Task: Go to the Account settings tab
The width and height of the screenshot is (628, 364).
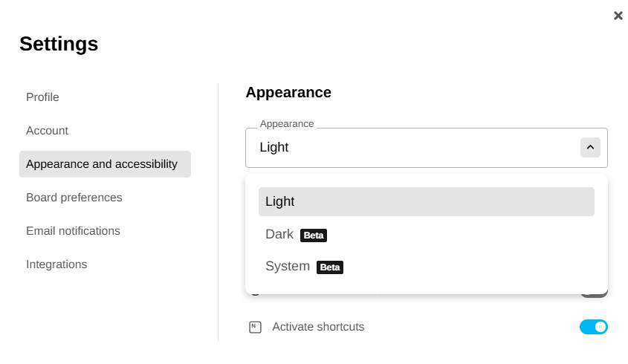Action: click(x=47, y=131)
